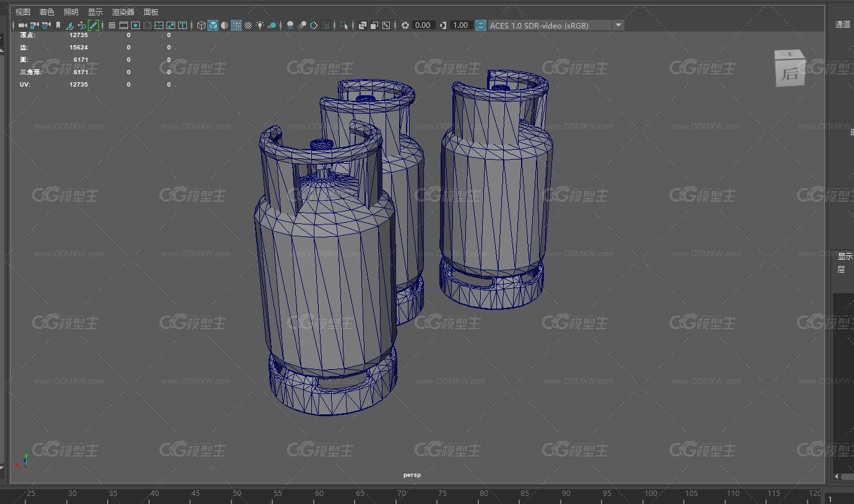
Task: Click the Motion Blur icon
Action: coord(302,25)
